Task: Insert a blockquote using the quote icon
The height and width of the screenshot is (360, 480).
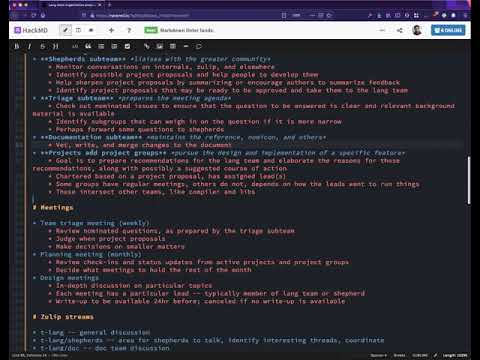Action: (x=88, y=46)
